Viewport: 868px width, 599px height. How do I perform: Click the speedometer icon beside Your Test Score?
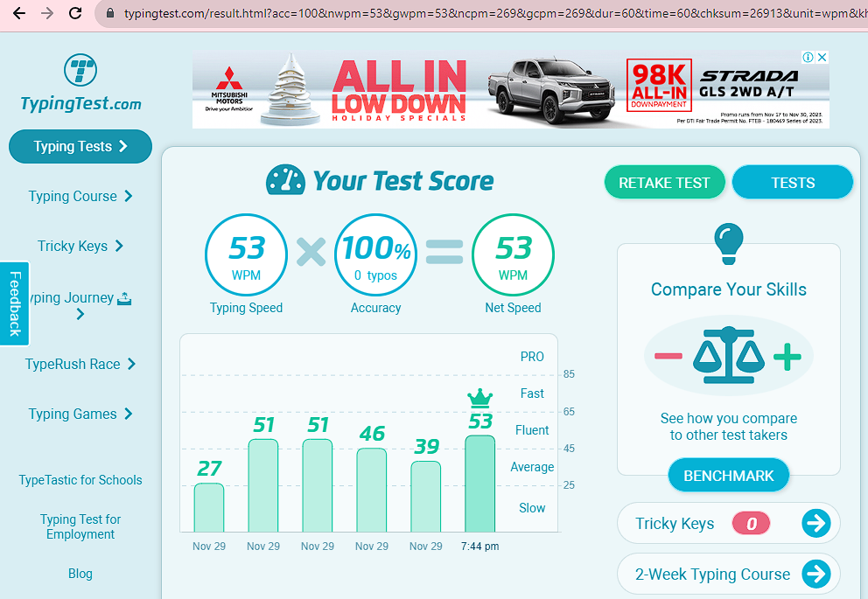pyautogui.click(x=285, y=180)
